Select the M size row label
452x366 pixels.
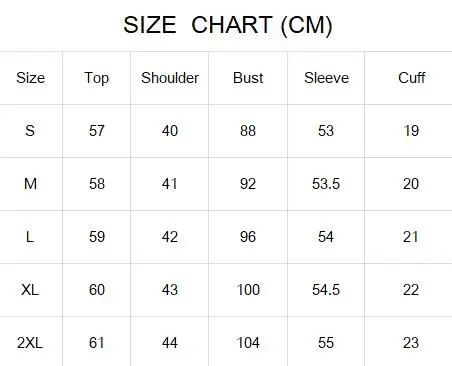(x=30, y=184)
